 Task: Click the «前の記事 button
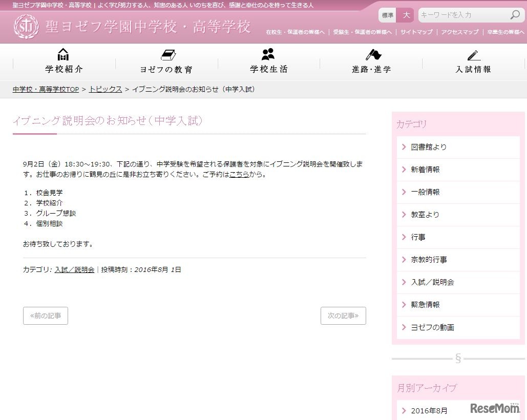pos(46,316)
